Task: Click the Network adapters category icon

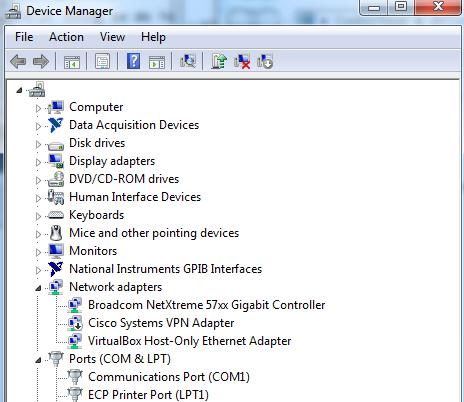Action: click(x=56, y=287)
